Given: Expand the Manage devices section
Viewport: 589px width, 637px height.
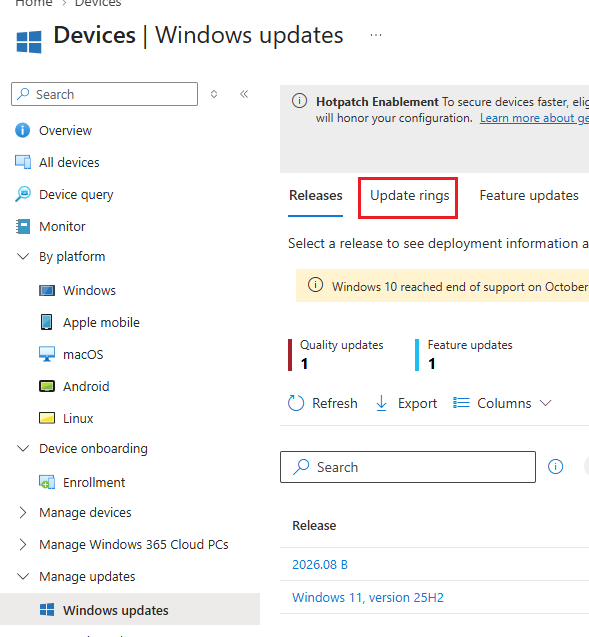Looking at the screenshot, I should click(x=23, y=512).
